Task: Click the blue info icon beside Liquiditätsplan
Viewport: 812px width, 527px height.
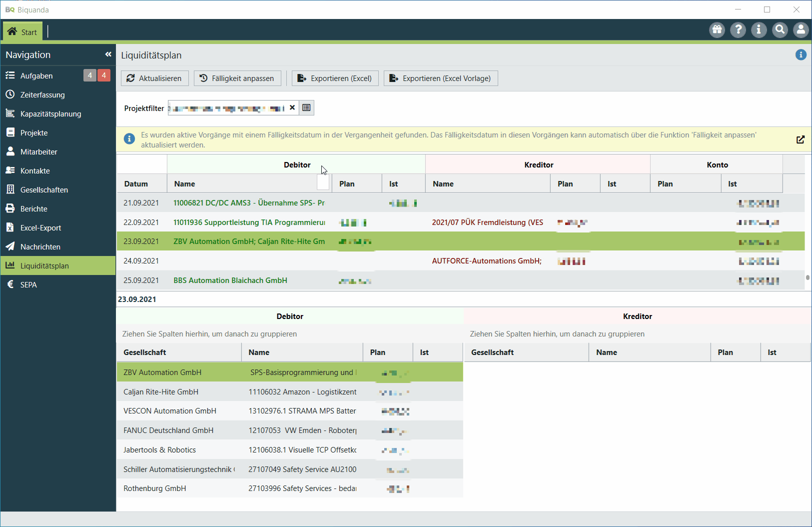Action: pos(801,55)
